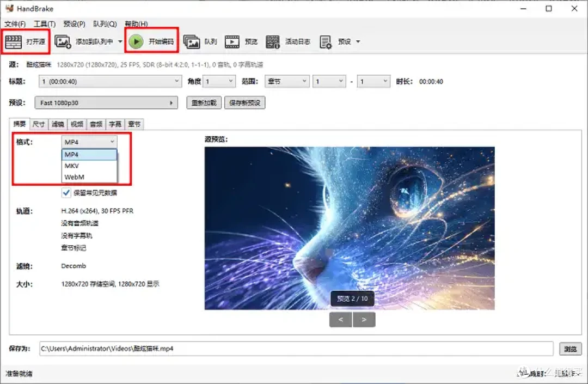Open the Fast 1080p30 preset selector
The image size is (588, 384).
(x=106, y=103)
